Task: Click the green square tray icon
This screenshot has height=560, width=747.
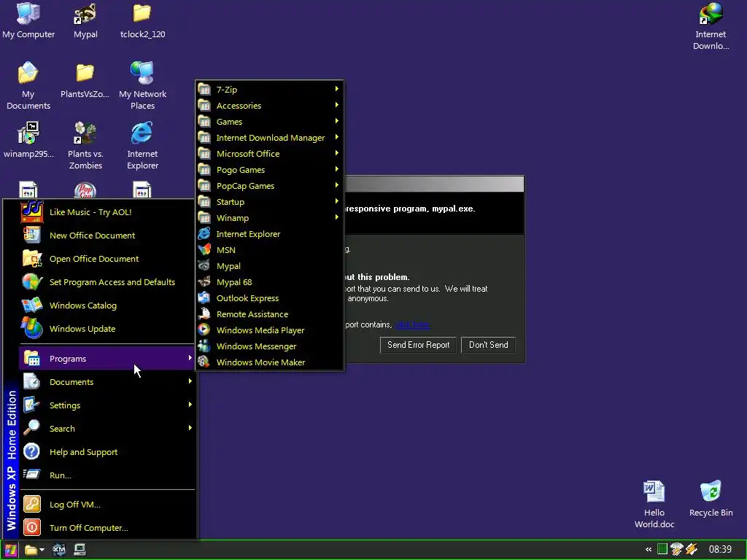Action: (662, 549)
